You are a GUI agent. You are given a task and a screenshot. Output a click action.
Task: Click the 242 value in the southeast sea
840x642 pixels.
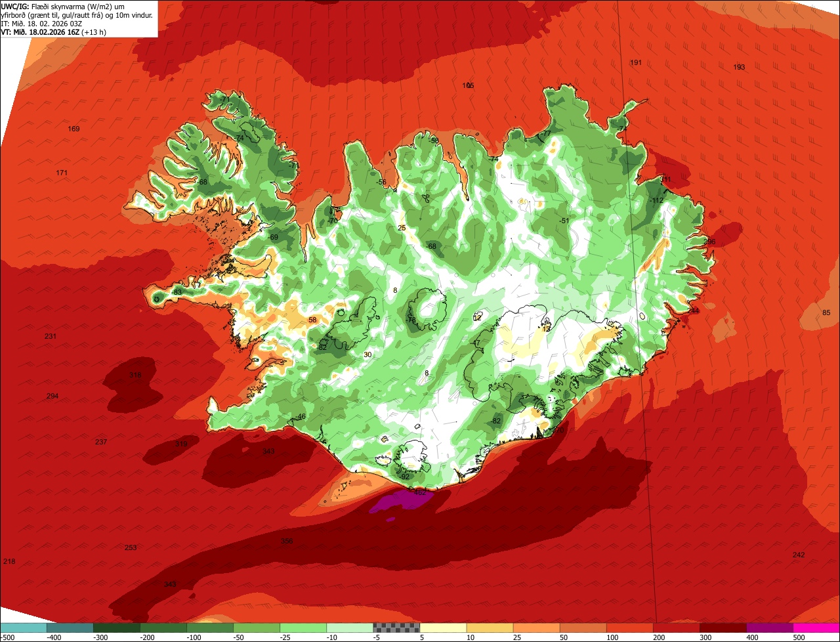coord(799,555)
